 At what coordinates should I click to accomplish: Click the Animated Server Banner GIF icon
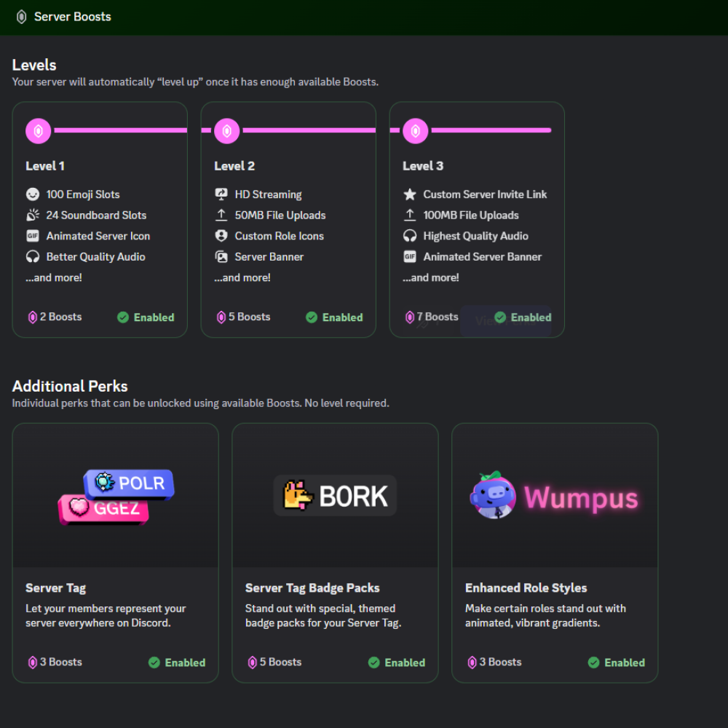coord(410,257)
